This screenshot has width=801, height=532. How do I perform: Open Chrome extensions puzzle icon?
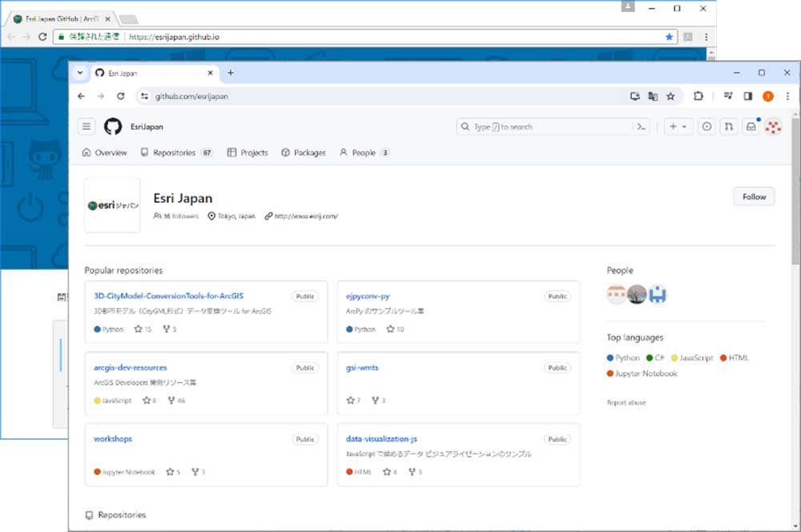click(698, 96)
